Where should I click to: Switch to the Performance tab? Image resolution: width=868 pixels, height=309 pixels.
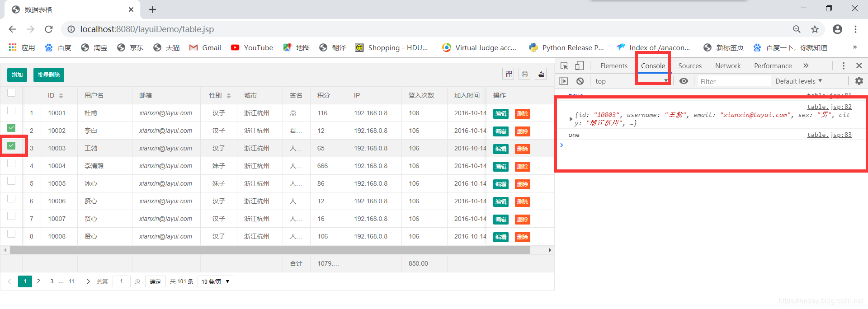coord(773,66)
